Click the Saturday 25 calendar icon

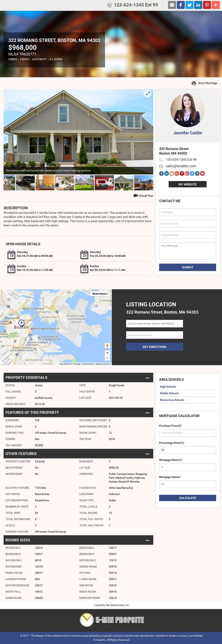(x=85, y=255)
